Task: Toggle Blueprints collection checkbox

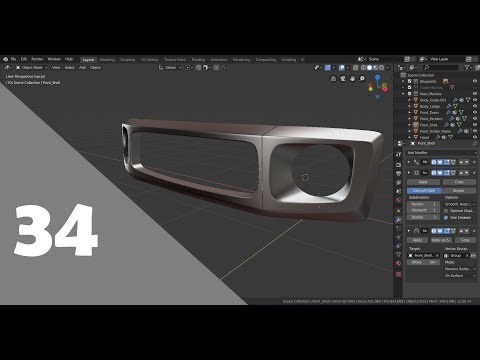Action: [410, 81]
